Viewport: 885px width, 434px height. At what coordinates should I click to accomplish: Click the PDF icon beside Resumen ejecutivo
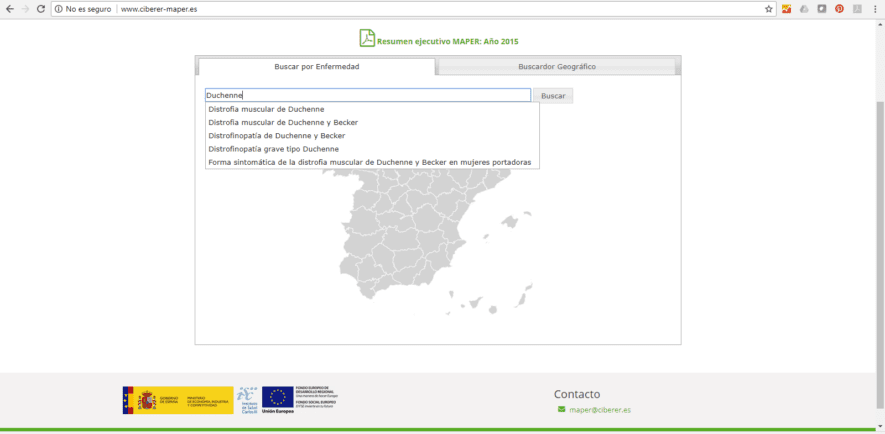pyautogui.click(x=367, y=39)
